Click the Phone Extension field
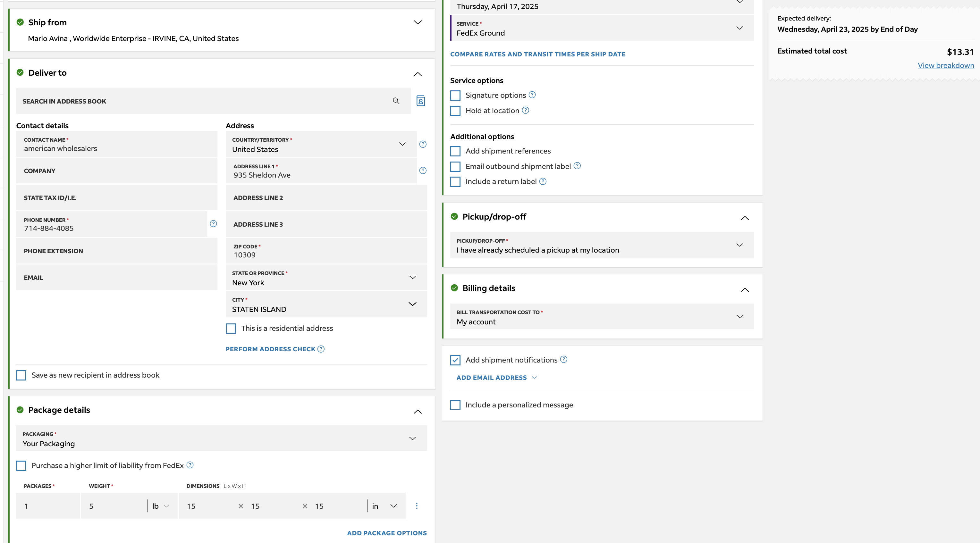 (x=117, y=251)
